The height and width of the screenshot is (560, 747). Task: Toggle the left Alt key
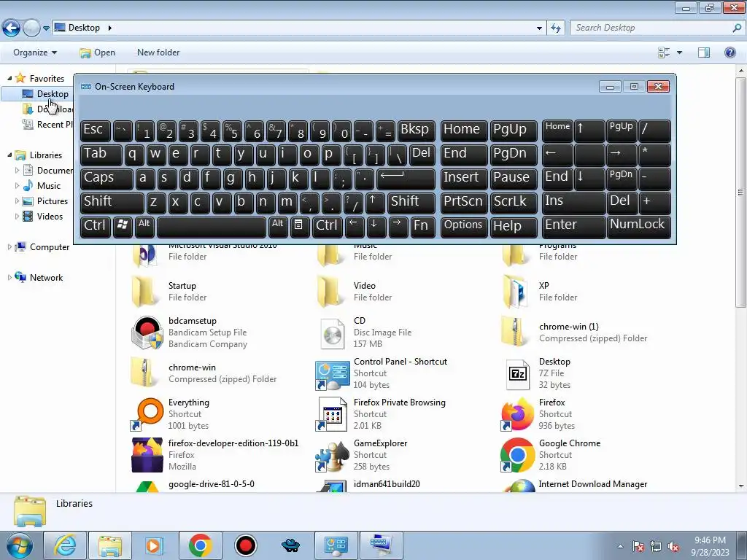pos(145,226)
